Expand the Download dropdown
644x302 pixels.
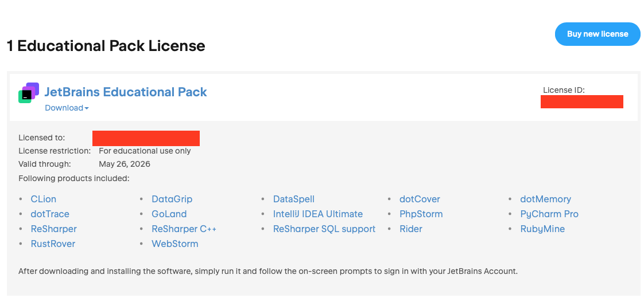(67, 108)
